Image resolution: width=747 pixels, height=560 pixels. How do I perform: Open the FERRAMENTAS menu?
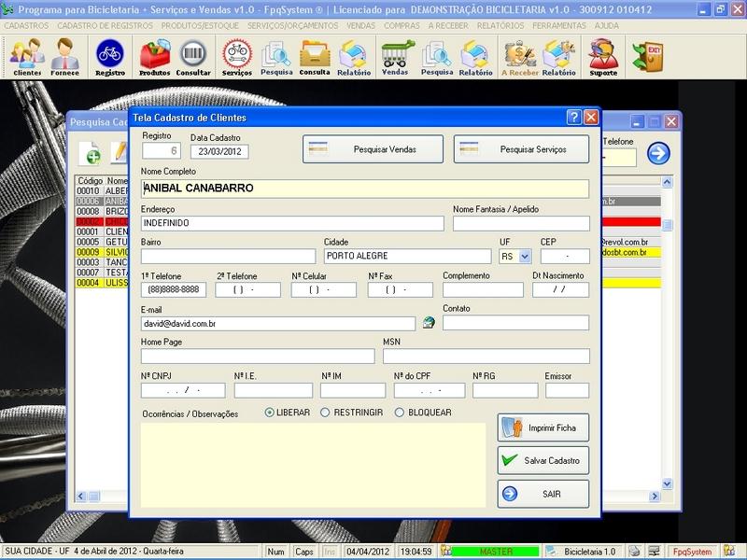coord(559,26)
